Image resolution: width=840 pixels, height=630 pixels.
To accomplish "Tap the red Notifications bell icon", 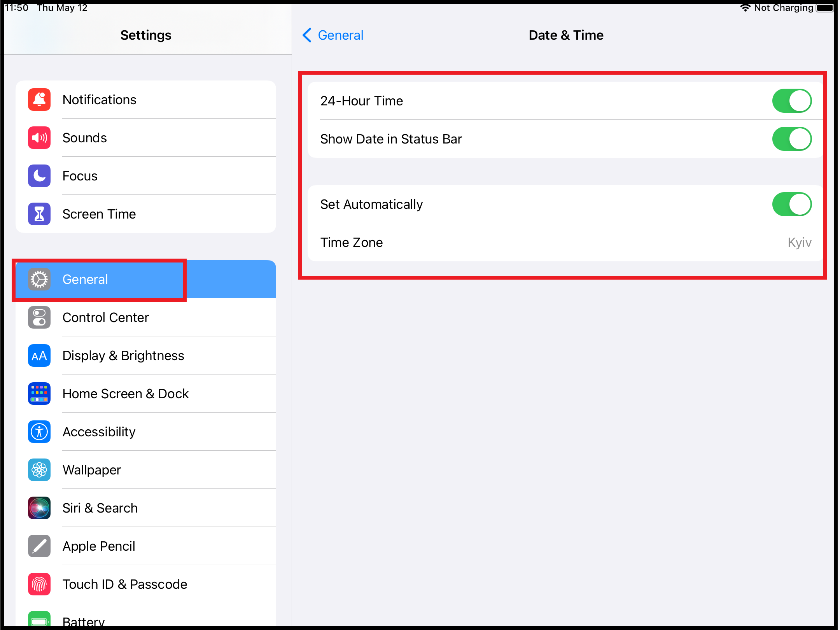I will click(39, 100).
